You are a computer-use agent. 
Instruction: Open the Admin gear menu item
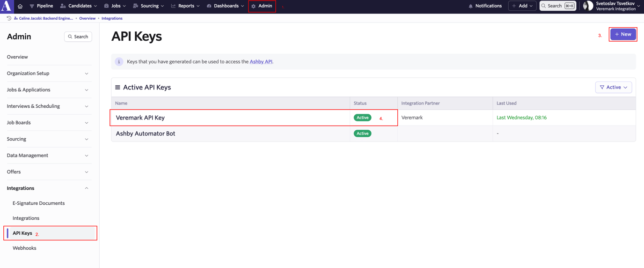(x=262, y=6)
